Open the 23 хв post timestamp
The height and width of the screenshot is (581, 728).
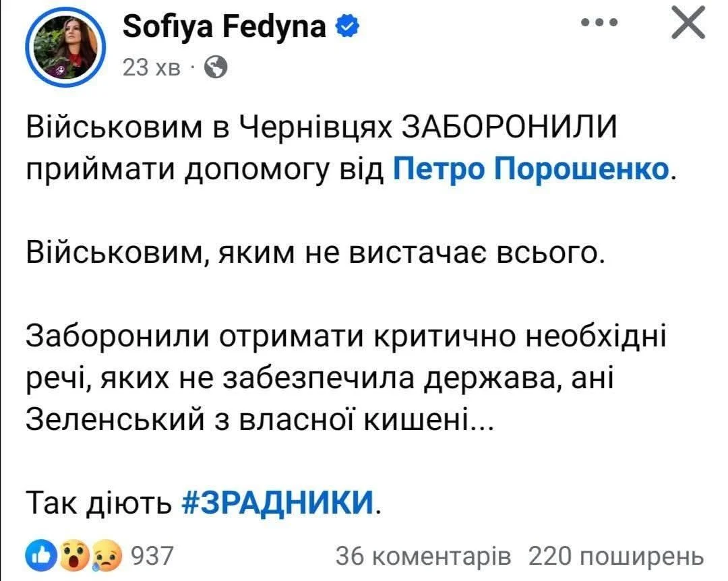coord(152,68)
